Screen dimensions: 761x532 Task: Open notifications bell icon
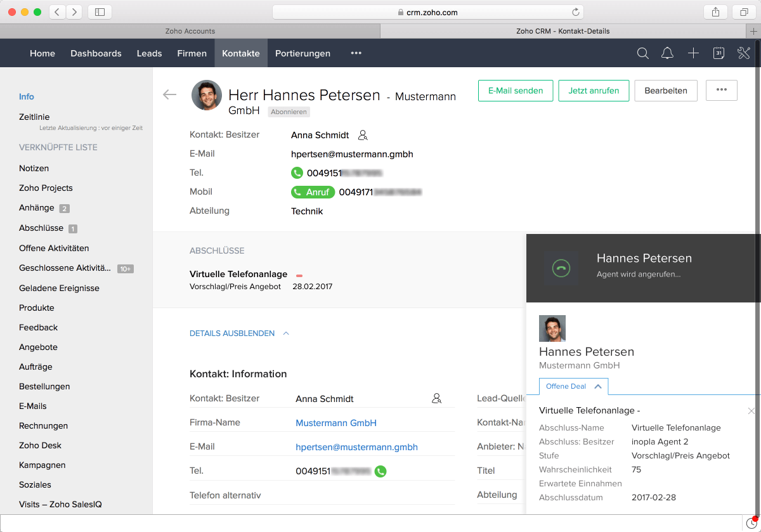(x=667, y=53)
